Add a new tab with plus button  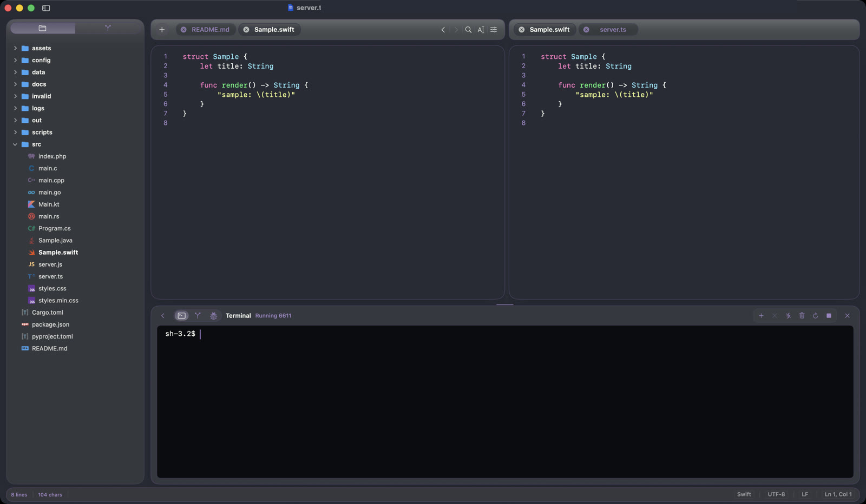pos(162,30)
